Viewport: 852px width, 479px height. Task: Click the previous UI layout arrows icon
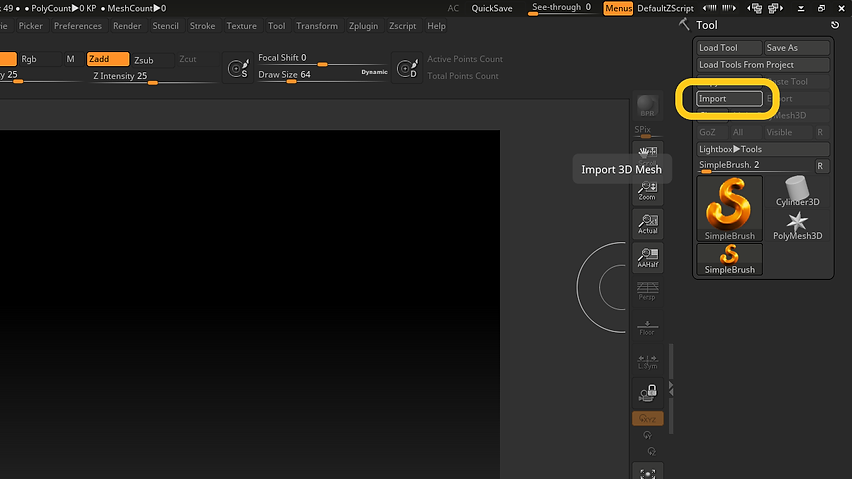point(710,8)
